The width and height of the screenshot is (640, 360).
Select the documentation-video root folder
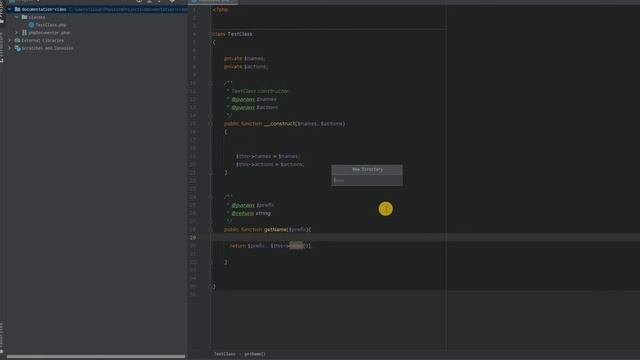tap(96, 9)
